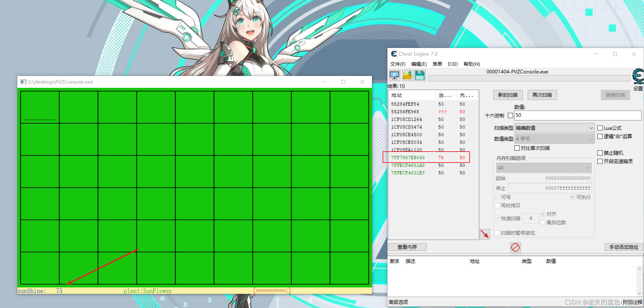Select result address 55284FEF84
Image resolution: width=644 pixels, height=308 pixels.
point(405,104)
